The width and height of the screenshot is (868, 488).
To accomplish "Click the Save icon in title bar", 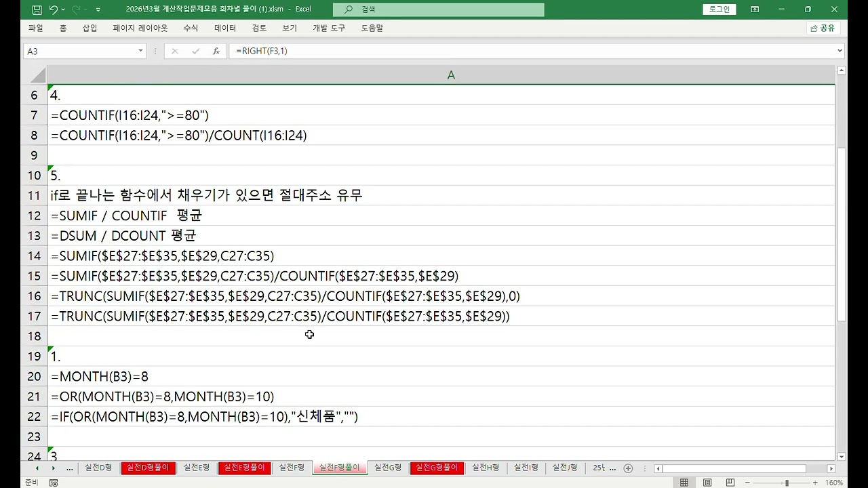I will 37,9.
